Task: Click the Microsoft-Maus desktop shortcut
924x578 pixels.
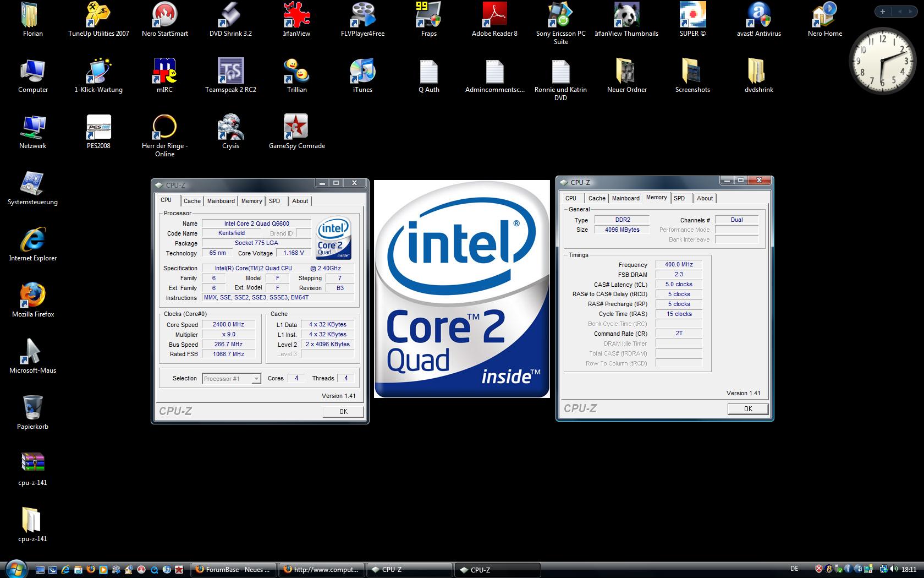Action: pos(33,357)
